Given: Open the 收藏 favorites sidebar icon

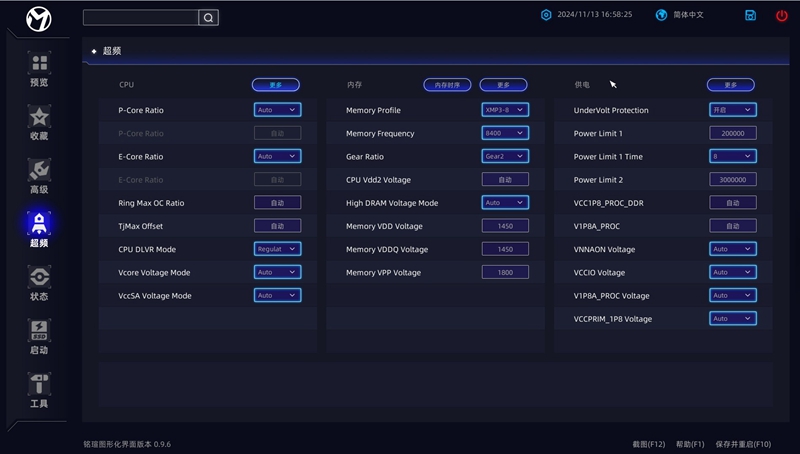Looking at the screenshot, I should tap(39, 122).
